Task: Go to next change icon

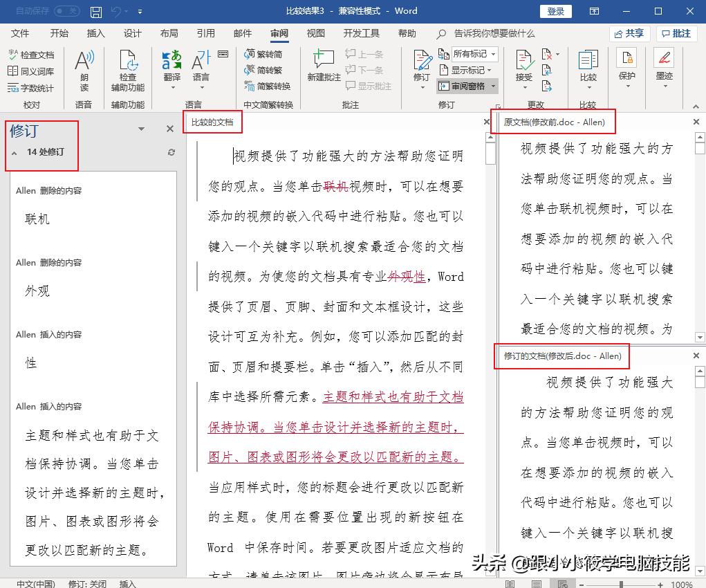Action: tap(546, 86)
